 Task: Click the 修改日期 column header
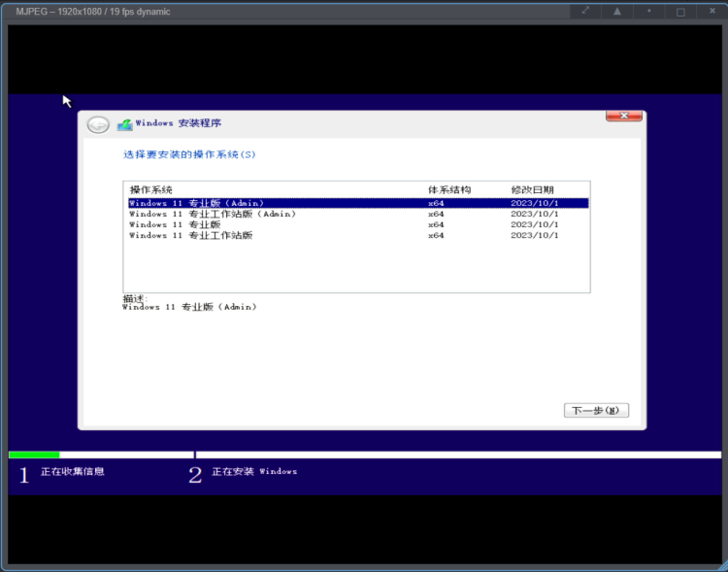pos(532,189)
